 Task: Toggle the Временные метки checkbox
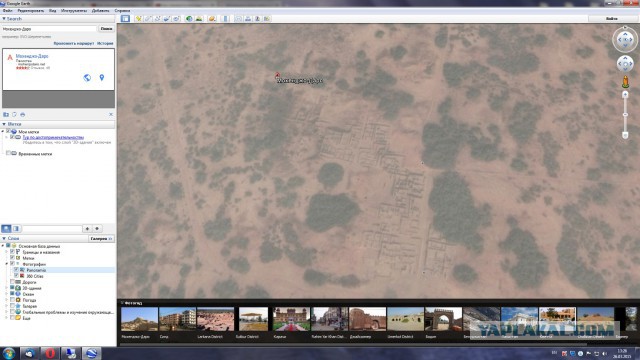pos(8,153)
